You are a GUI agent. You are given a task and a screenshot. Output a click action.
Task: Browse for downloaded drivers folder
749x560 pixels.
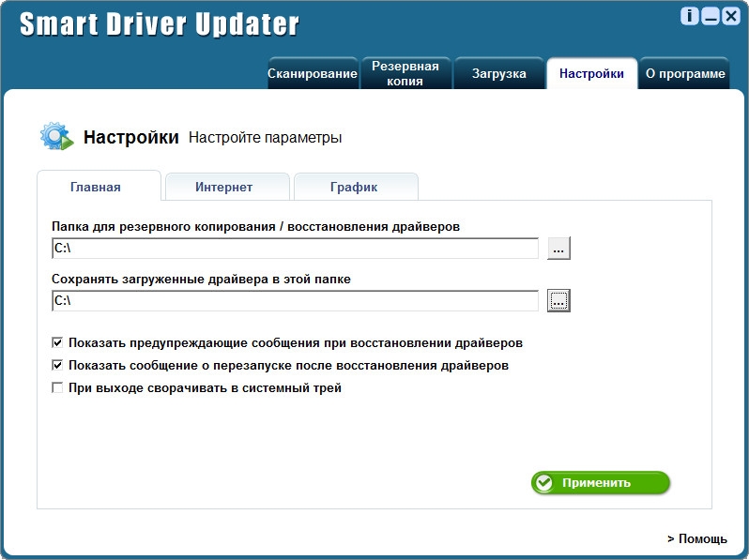pyautogui.click(x=558, y=301)
